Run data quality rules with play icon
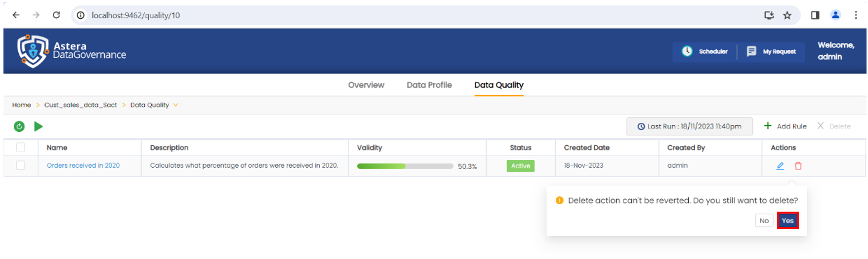The width and height of the screenshot is (868, 259). point(38,127)
